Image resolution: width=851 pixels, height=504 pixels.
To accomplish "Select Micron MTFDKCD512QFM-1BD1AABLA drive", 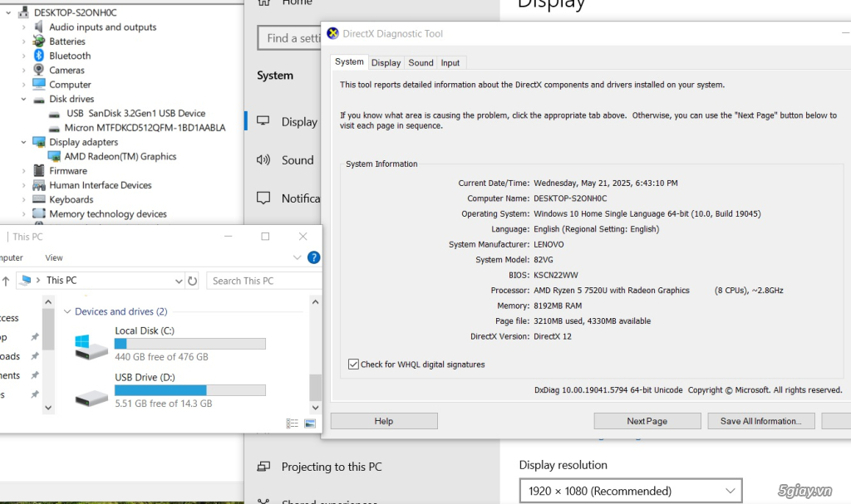I will [145, 128].
